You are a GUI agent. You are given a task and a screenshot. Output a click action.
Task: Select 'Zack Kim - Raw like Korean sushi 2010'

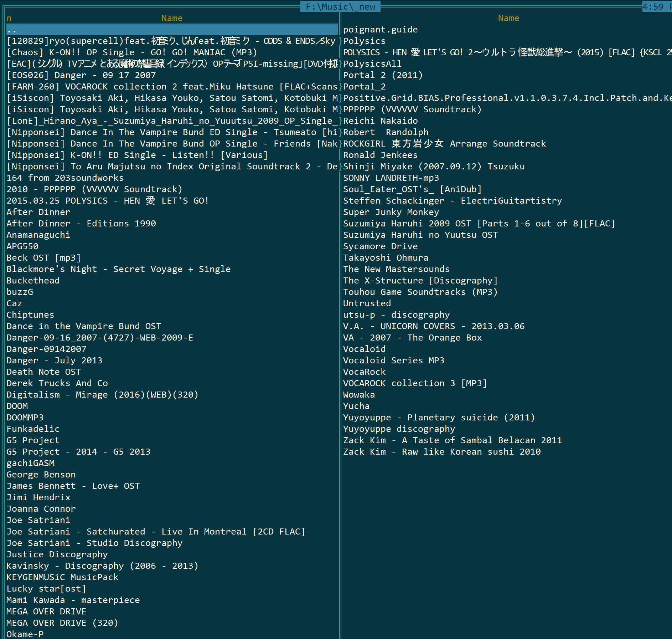coord(442,452)
